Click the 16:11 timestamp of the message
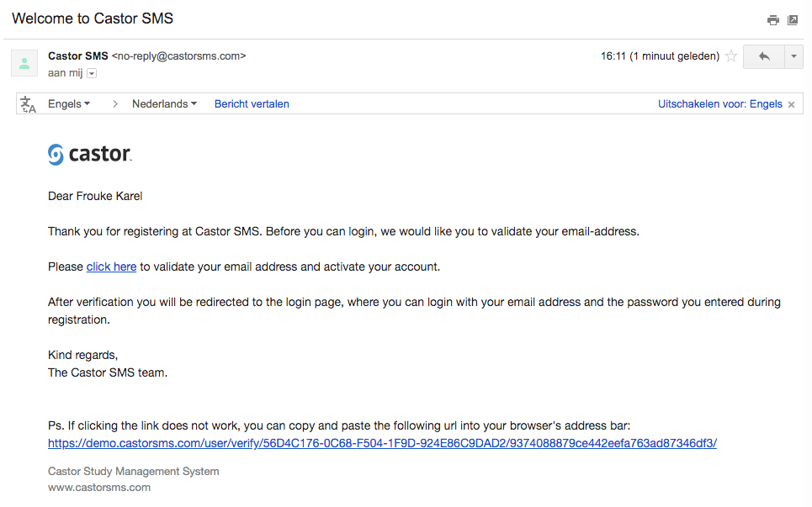 tap(613, 56)
